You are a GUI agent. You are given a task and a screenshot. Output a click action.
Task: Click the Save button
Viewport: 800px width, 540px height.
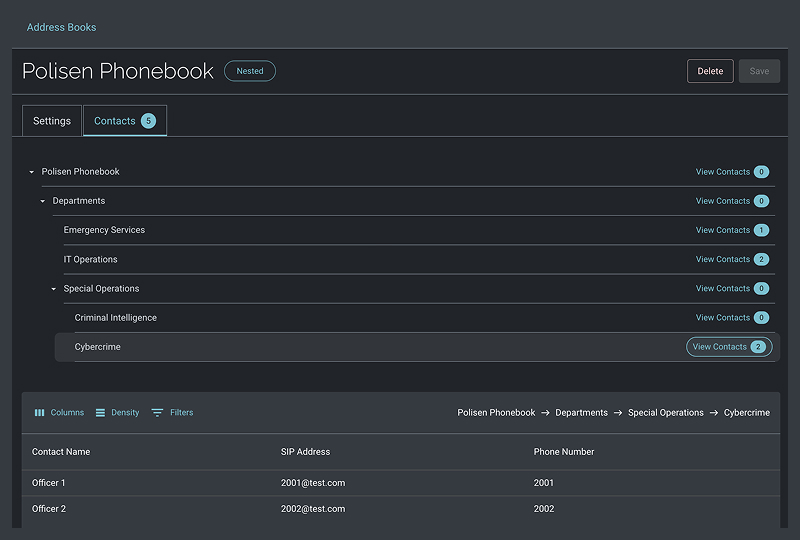tap(759, 71)
